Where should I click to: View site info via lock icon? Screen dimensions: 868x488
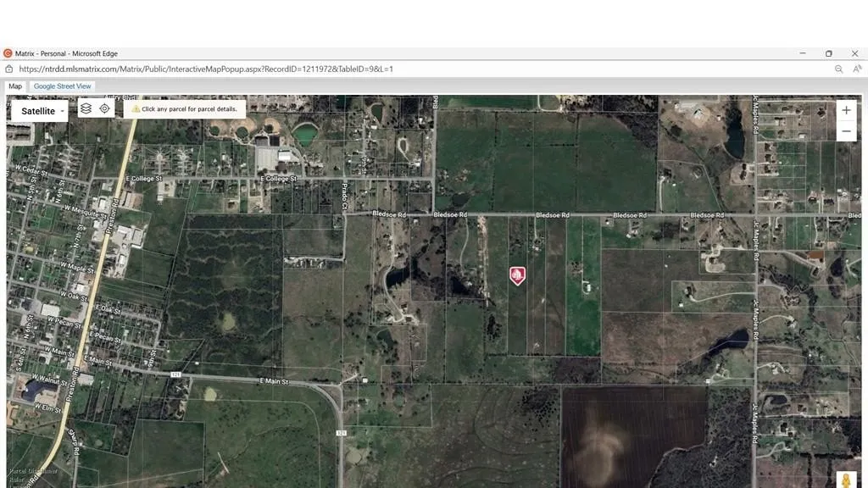pos(9,69)
